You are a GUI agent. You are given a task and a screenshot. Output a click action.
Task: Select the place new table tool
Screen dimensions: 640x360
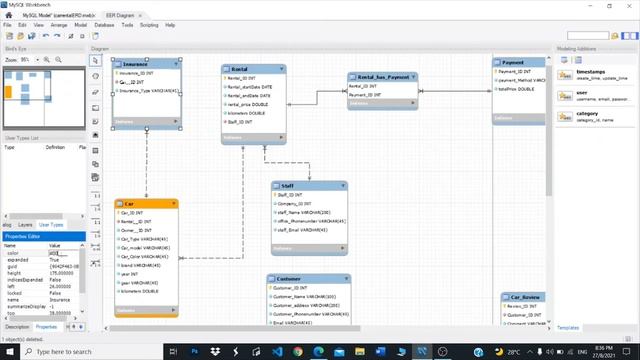click(x=96, y=151)
